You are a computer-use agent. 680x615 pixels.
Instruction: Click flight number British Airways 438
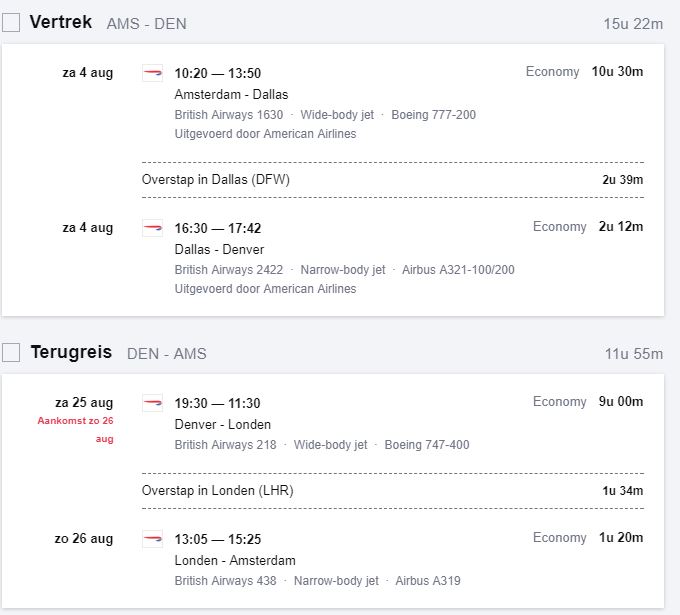[225, 580]
